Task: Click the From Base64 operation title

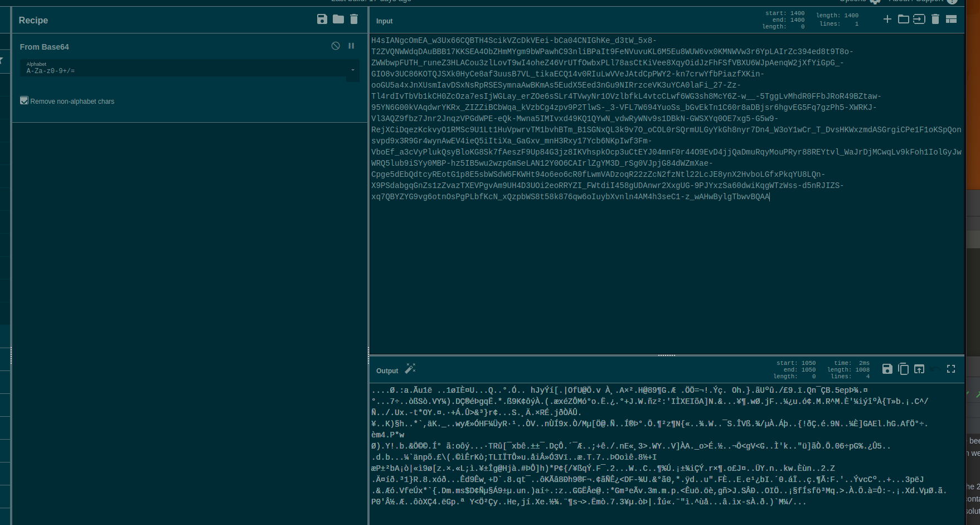Action: click(45, 47)
